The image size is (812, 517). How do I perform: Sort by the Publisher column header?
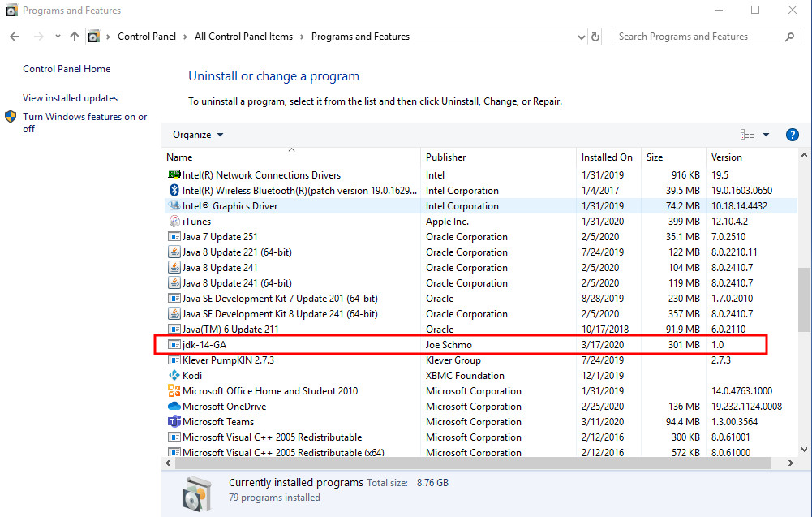498,157
